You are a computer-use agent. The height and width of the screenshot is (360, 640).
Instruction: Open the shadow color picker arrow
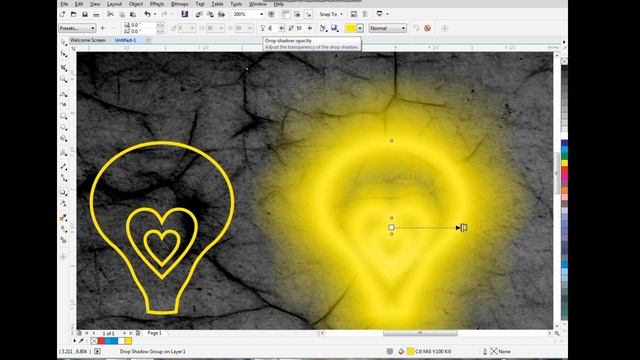coord(360,28)
